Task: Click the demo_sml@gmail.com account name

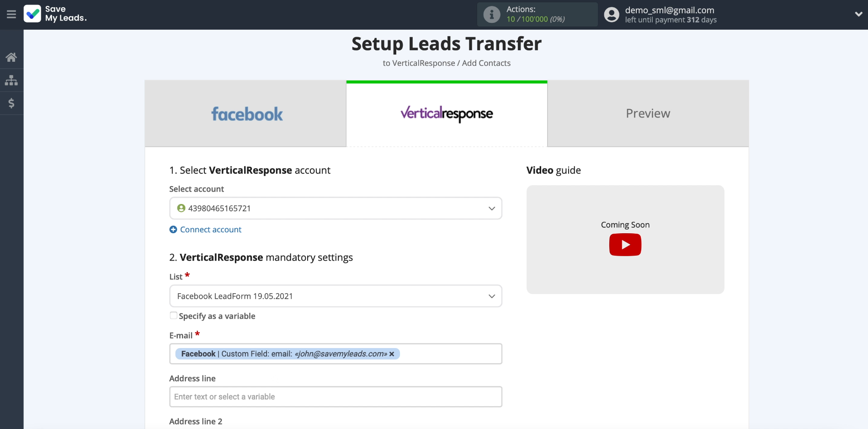Action: [x=670, y=10]
